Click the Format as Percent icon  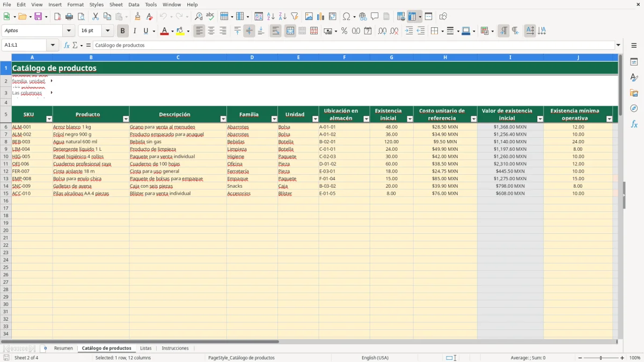coord(344,31)
